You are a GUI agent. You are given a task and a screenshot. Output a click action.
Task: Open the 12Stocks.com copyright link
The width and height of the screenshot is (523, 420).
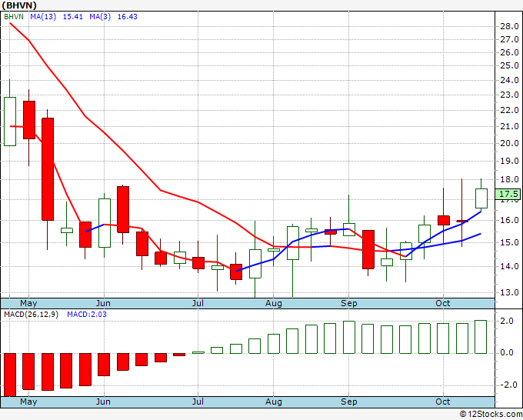(x=491, y=415)
